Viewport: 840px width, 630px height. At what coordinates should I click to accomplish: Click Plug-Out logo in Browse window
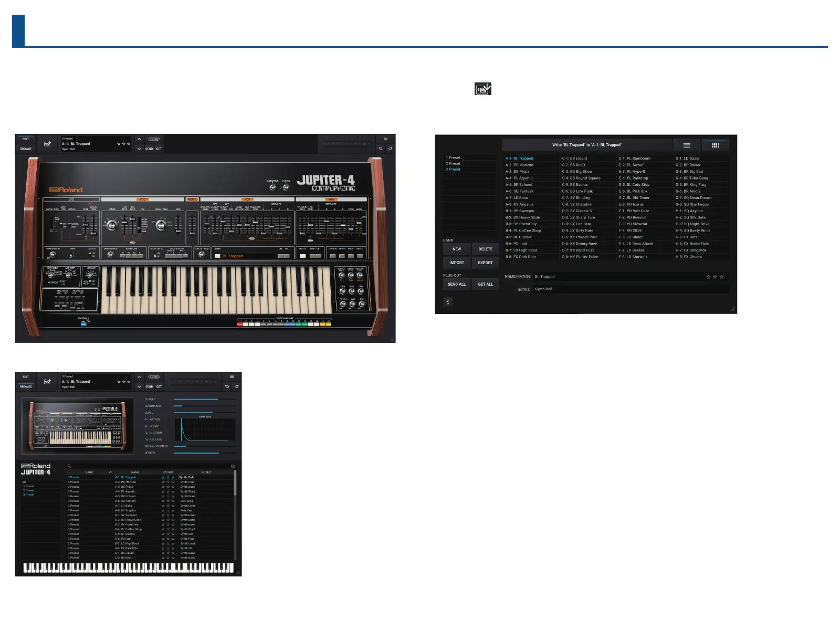pyautogui.click(x=154, y=377)
